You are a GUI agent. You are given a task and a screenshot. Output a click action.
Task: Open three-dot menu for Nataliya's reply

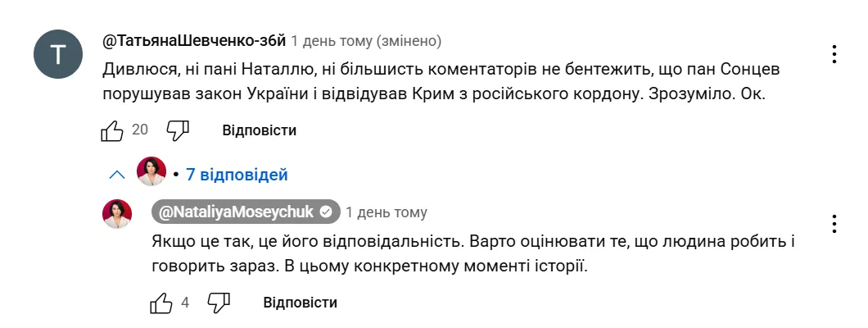(x=834, y=223)
